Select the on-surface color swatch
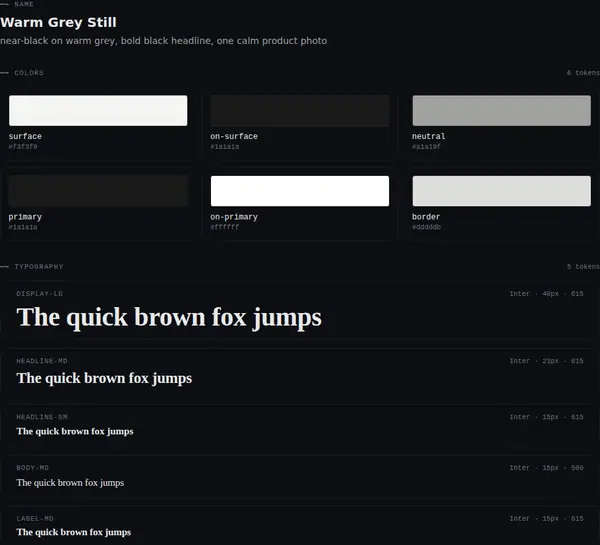Viewport: 600px width, 545px height. 300,111
